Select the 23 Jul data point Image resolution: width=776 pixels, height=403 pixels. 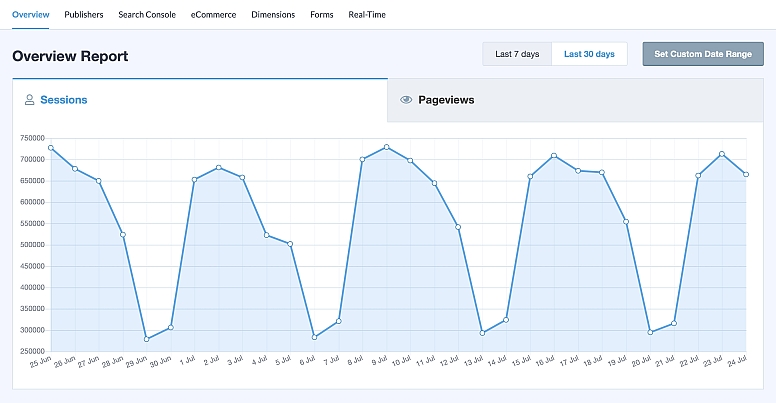coord(722,154)
